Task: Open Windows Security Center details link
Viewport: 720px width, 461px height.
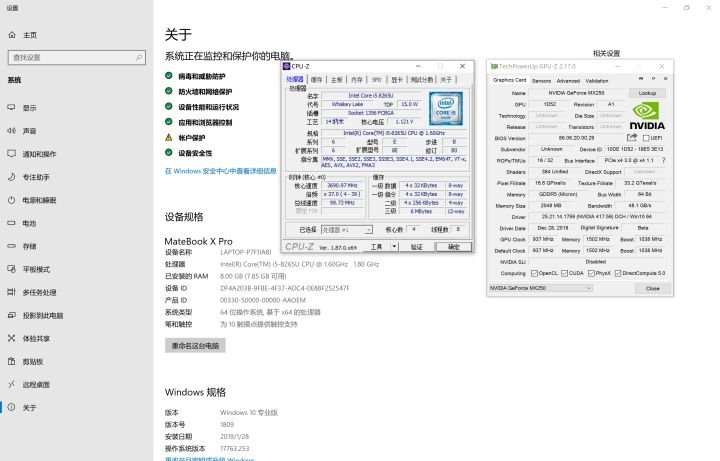Action: (x=220, y=171)
